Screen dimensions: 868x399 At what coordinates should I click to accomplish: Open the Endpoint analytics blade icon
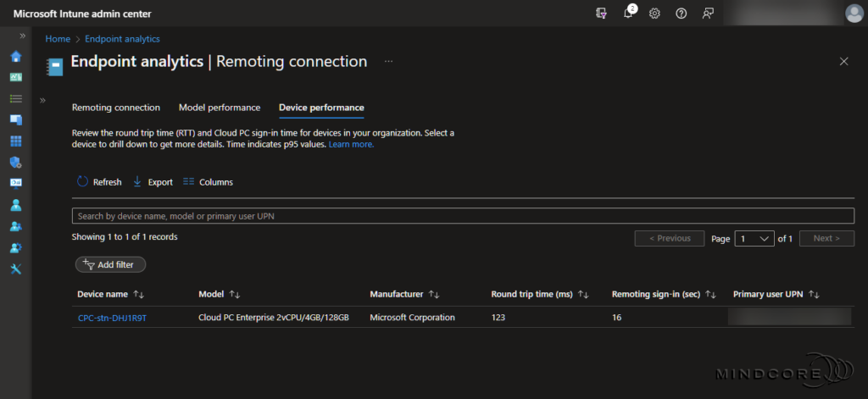pyautogui.click(x=54, y=66)
